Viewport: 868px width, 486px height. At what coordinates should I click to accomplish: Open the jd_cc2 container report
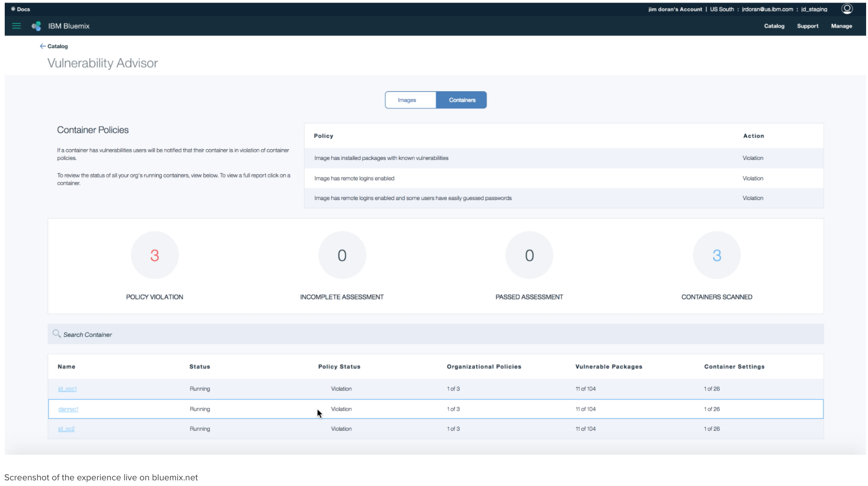pos(66,429)
